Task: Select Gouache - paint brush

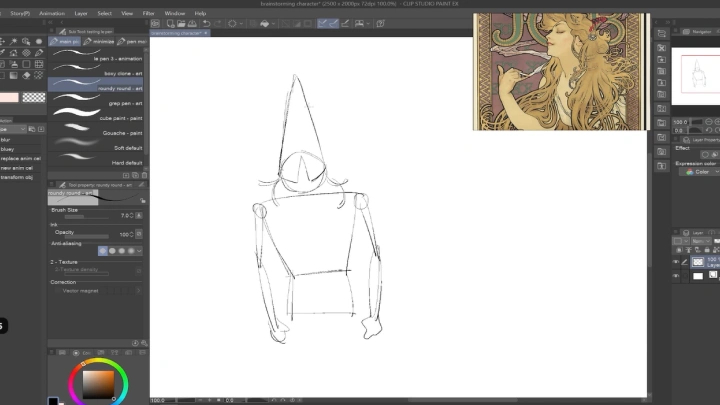Action: click(x=96, y=130)
